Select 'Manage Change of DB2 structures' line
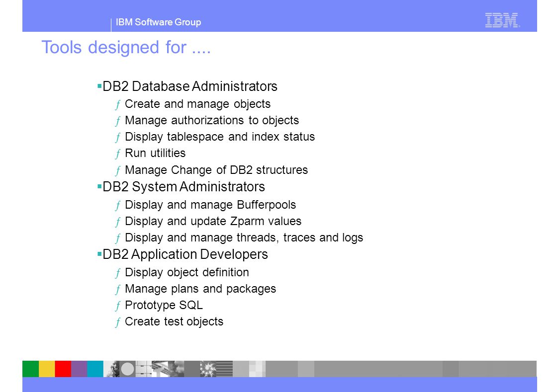This screenshot has height=392, width=558. 216,170
